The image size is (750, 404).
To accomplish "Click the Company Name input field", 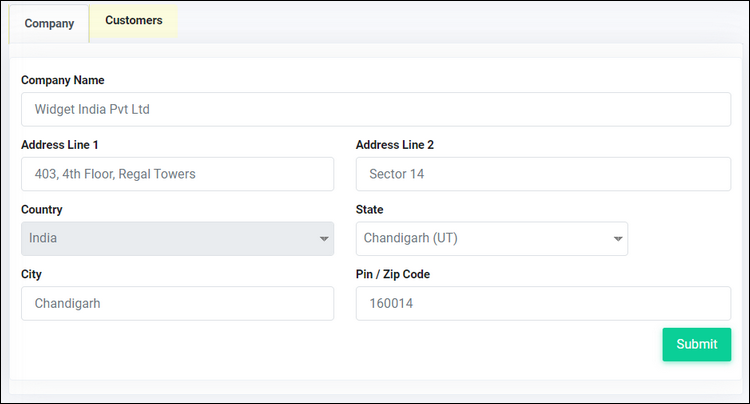I will (x=376, y=109).
